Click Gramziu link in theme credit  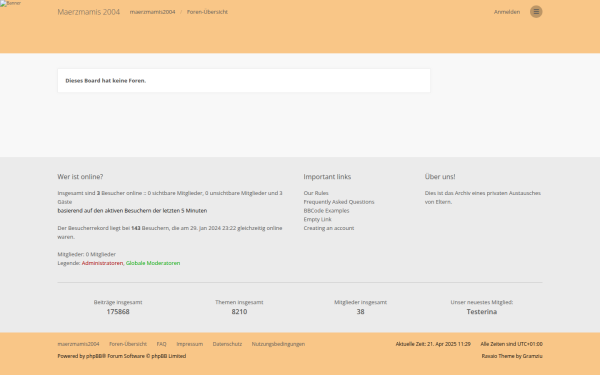(x=533, y=356)
